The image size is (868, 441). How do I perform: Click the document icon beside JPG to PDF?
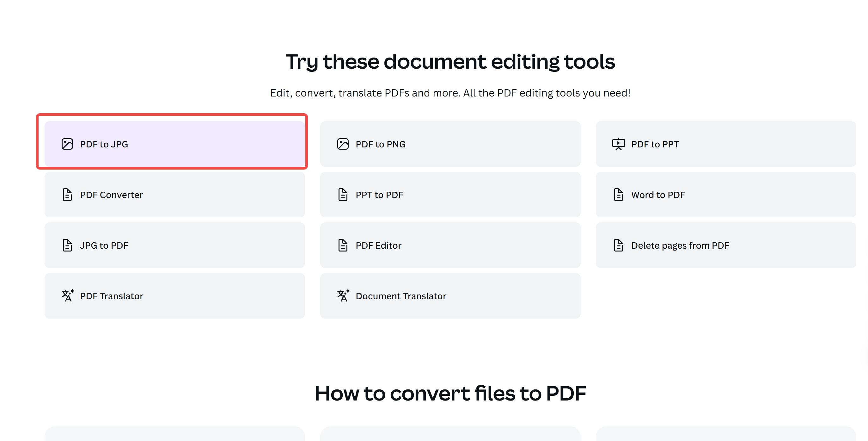click(67, 245)
